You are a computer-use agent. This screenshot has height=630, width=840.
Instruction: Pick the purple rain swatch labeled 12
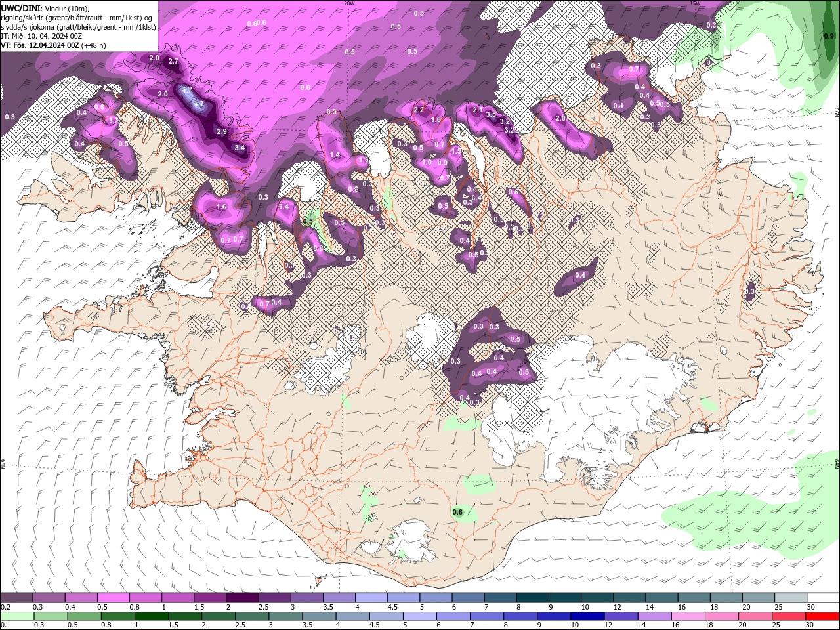(x=621, y=616)
